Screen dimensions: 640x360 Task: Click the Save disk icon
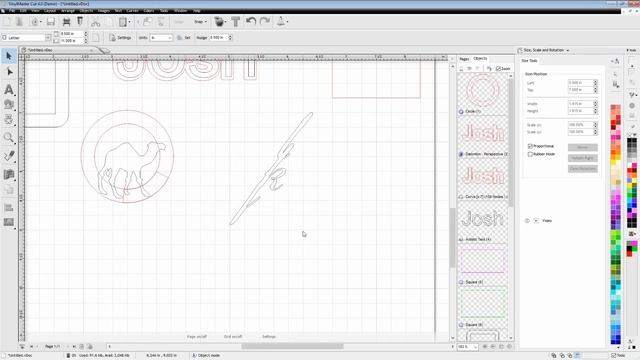(x=51, y=22)
